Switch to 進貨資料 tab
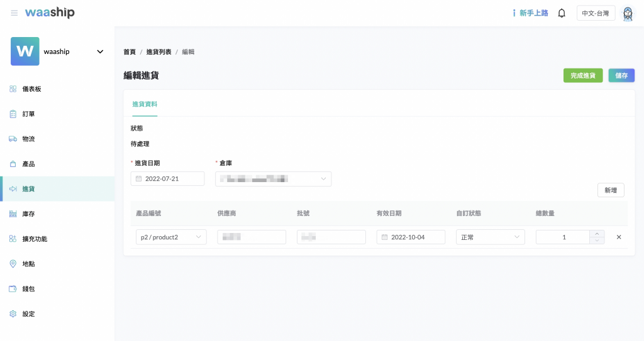 pyautogui.click(x=145, y=104)
